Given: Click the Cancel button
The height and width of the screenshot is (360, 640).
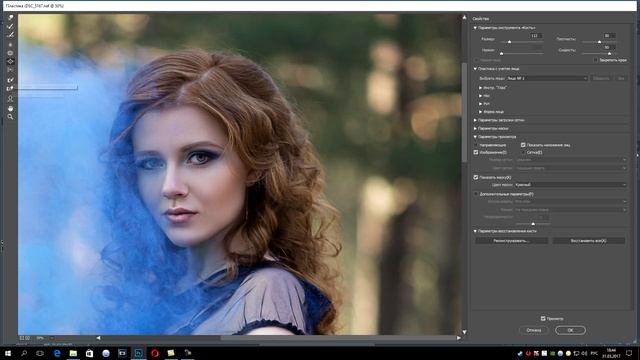Looking at the screenshot, I should [534, 330].
